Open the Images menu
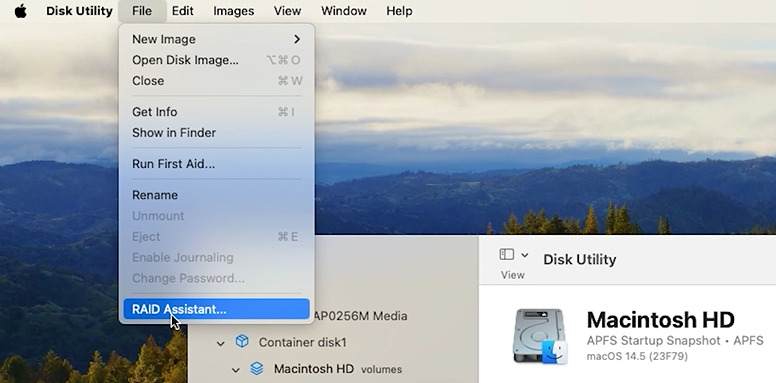Image resolution: width=776 pixels, height=383 pixels. point(234,11)
